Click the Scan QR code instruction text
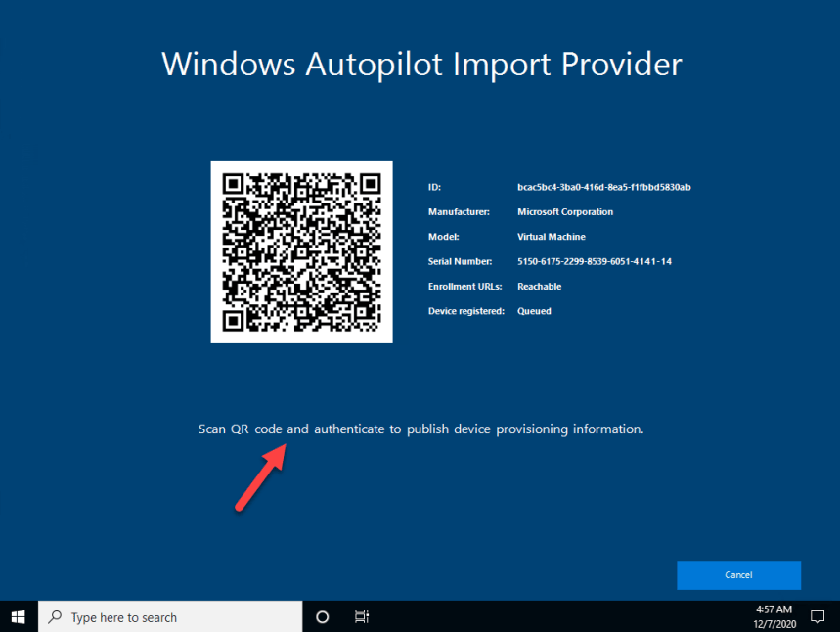This screenshot has width=840, height=632. point(421,429)
